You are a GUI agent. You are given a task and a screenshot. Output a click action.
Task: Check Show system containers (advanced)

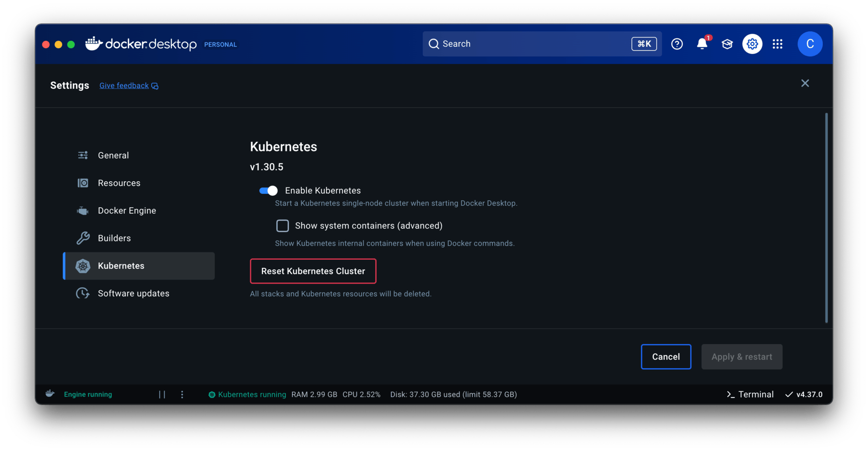[x=283, y=225]
